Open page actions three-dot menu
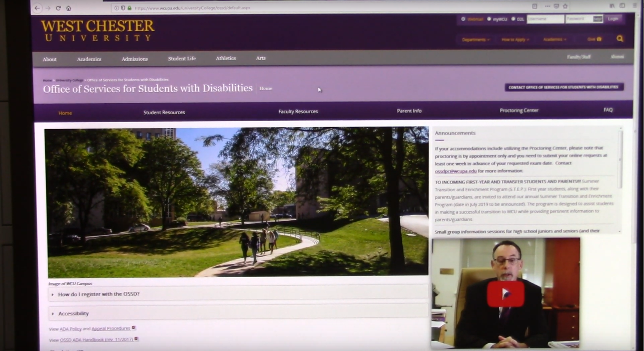Viewport: 644px width, 351px height. point(547,6)
